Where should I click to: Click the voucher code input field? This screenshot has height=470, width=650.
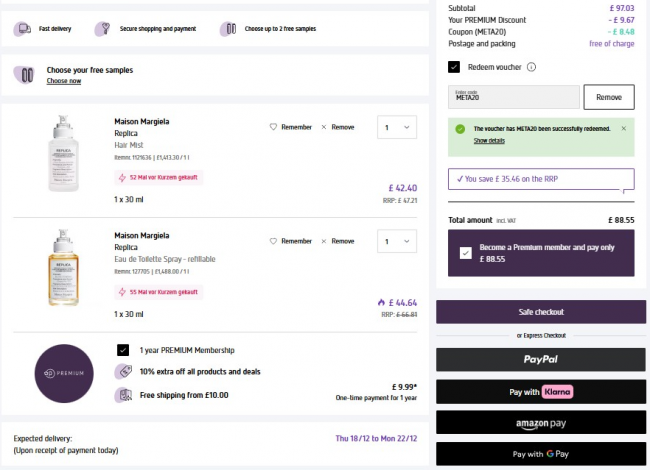pos(513,97)
